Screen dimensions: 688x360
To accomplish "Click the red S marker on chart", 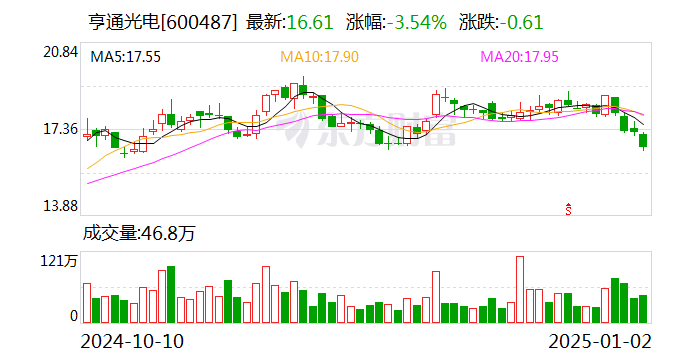I will 568,209.
